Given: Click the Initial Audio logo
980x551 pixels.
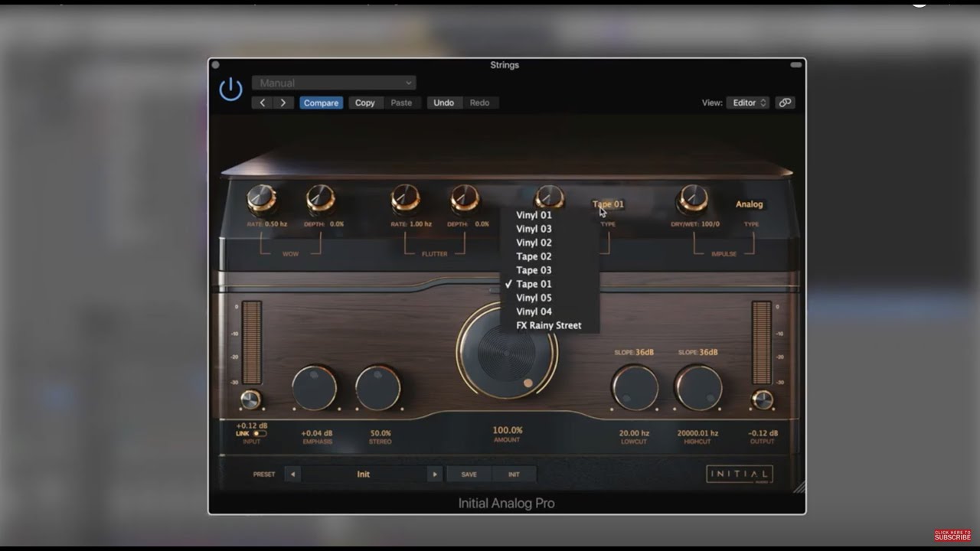Looking at the screenshot, I should (740, 474).
